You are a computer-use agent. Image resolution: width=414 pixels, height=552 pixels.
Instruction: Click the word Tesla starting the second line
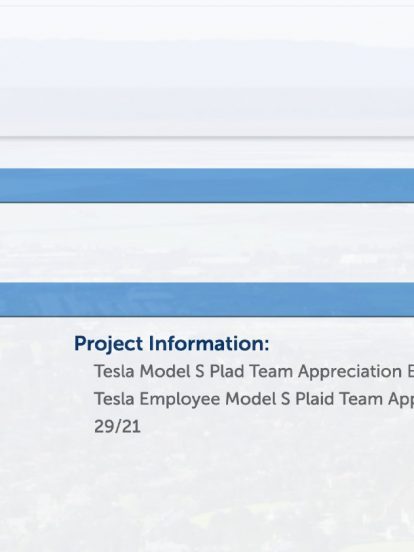tap(114, 399)
